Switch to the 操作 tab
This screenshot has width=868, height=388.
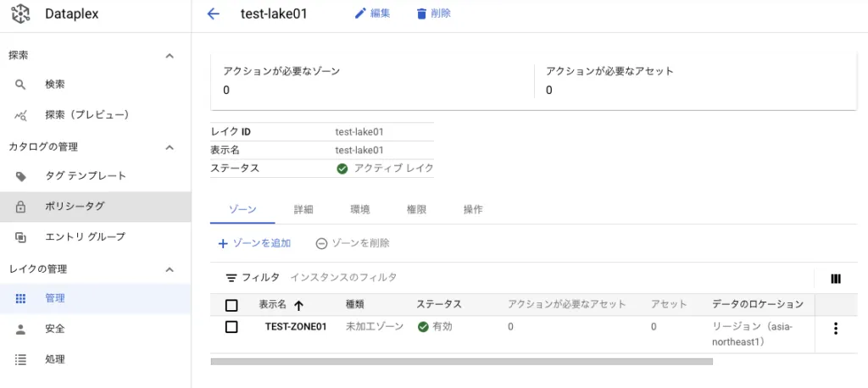(x=473, y=210)
